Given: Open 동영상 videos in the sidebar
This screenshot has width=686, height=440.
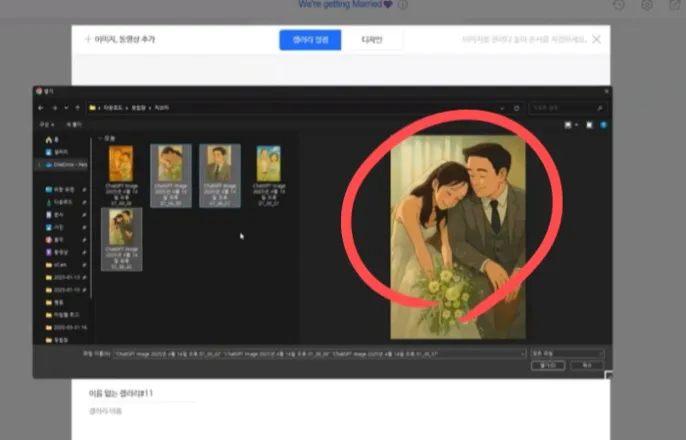Looking at the screenshot, I should [x=57, y=252].
